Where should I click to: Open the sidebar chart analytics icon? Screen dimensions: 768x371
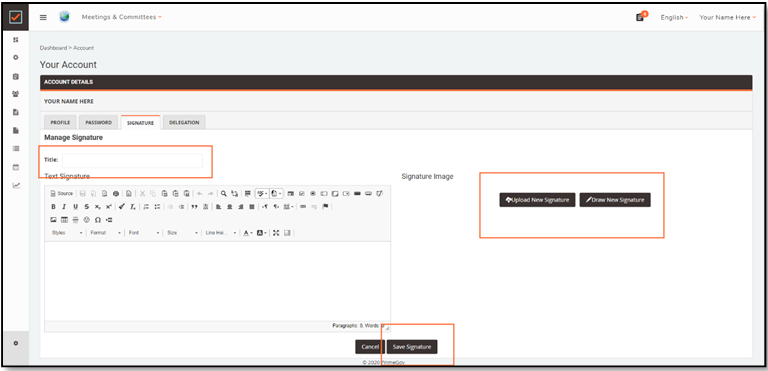pos(16,185)
